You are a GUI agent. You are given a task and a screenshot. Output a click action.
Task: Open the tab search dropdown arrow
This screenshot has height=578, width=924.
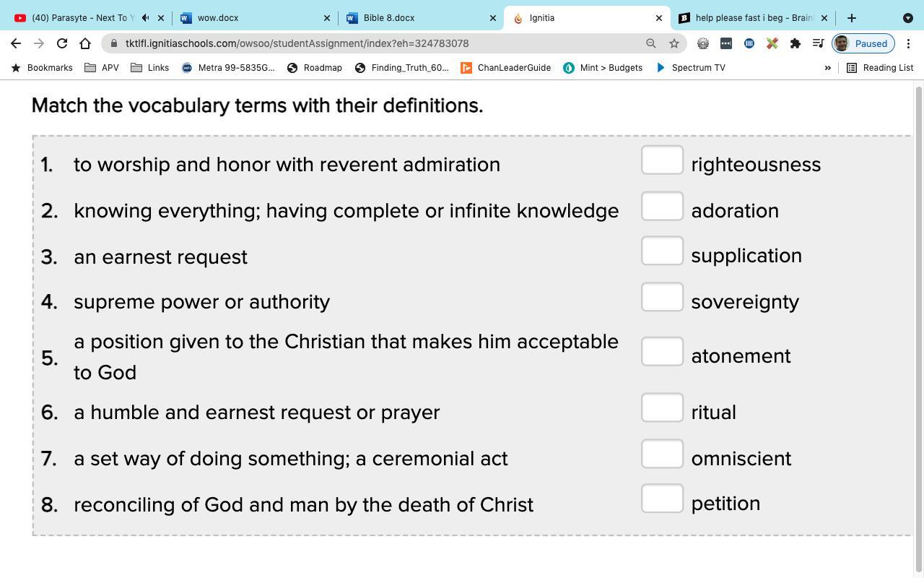[x=908, y=18]
